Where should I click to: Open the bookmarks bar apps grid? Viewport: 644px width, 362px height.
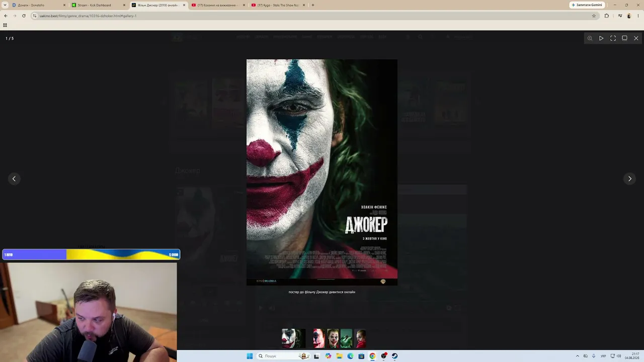click(5, 25)
